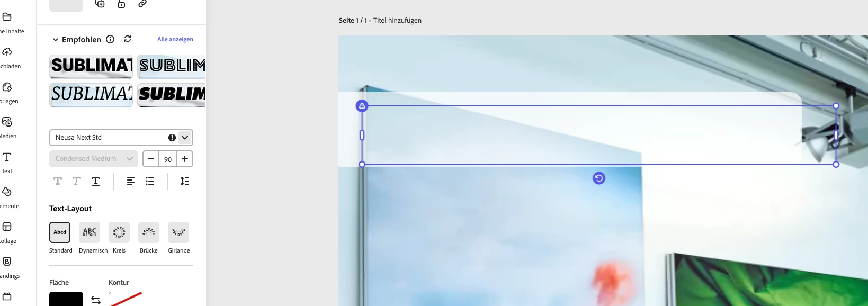
Task: Click the right resize handle of text box
Action: pyautogui.click(x=836, y=135)
